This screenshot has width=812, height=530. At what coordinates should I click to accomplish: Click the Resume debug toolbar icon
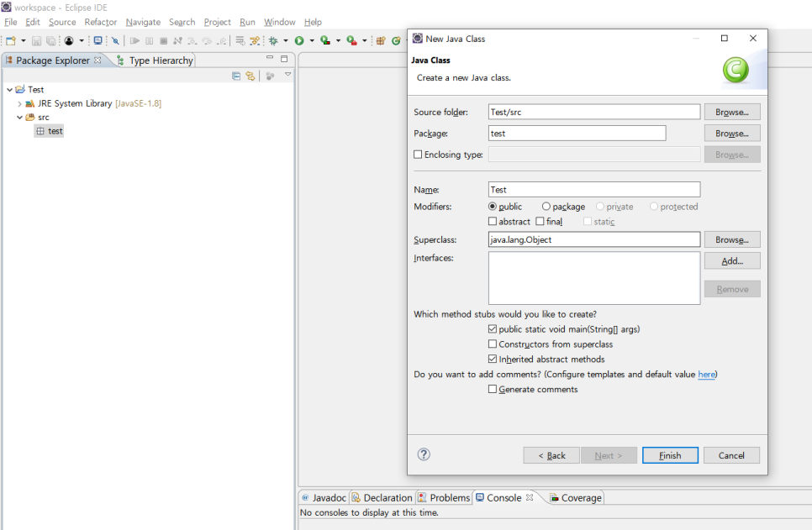pyautogui.click(x=134, y=41)
